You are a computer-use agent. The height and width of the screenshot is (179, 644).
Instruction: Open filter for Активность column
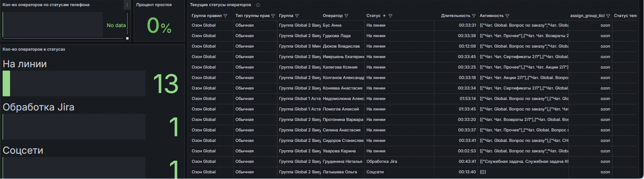pos(507,16)
